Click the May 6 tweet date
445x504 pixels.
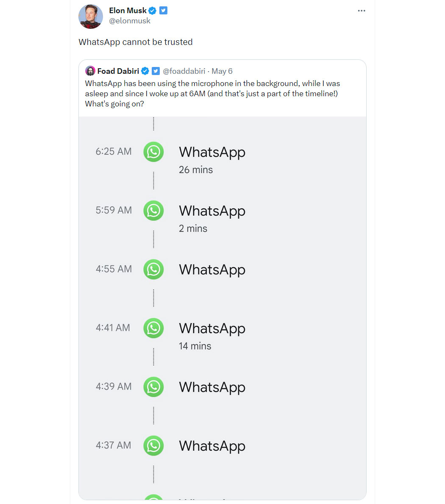coord(222,71)
